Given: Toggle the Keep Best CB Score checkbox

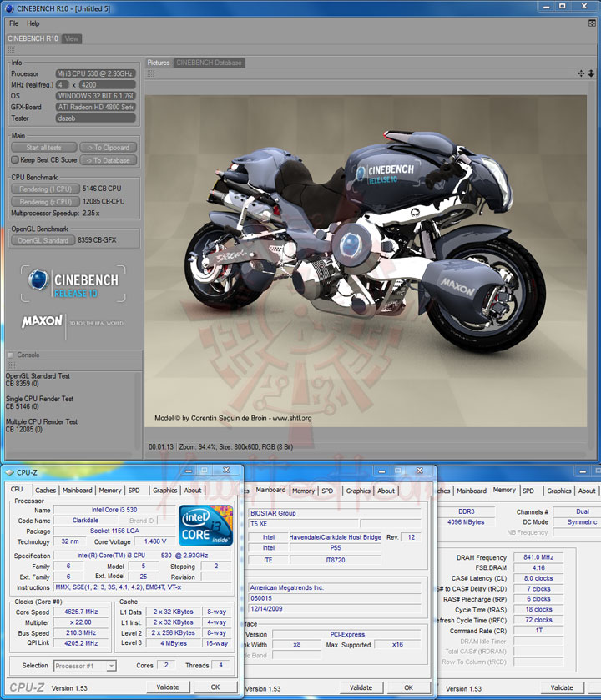Looking at the screenshot, I should coord(15,160).
